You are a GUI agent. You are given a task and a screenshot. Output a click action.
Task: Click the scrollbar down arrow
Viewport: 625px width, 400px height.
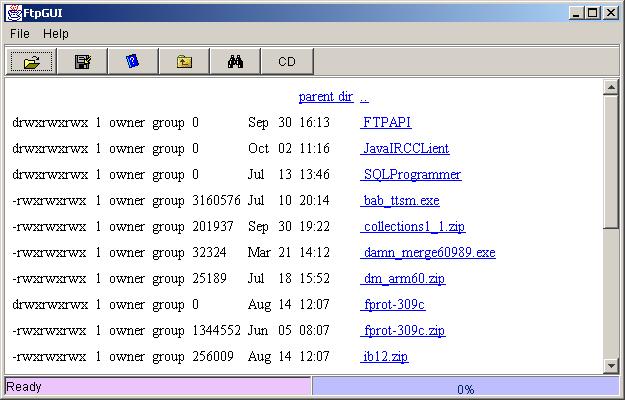coord(612,366)
